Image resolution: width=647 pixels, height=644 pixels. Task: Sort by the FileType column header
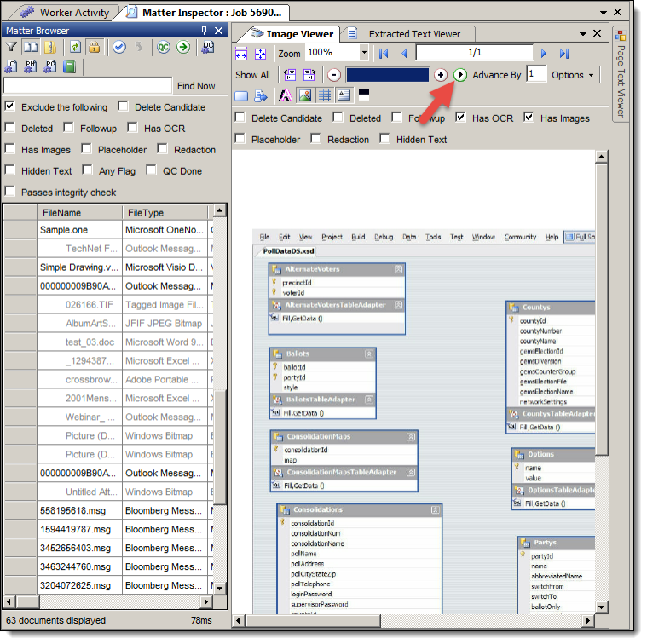pos(165,213)
